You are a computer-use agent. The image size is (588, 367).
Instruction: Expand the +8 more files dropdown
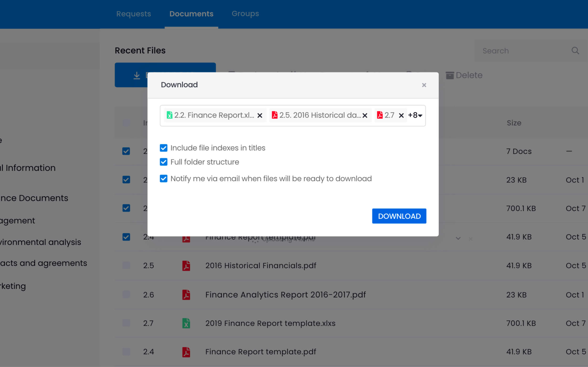(x=415, y=115)
